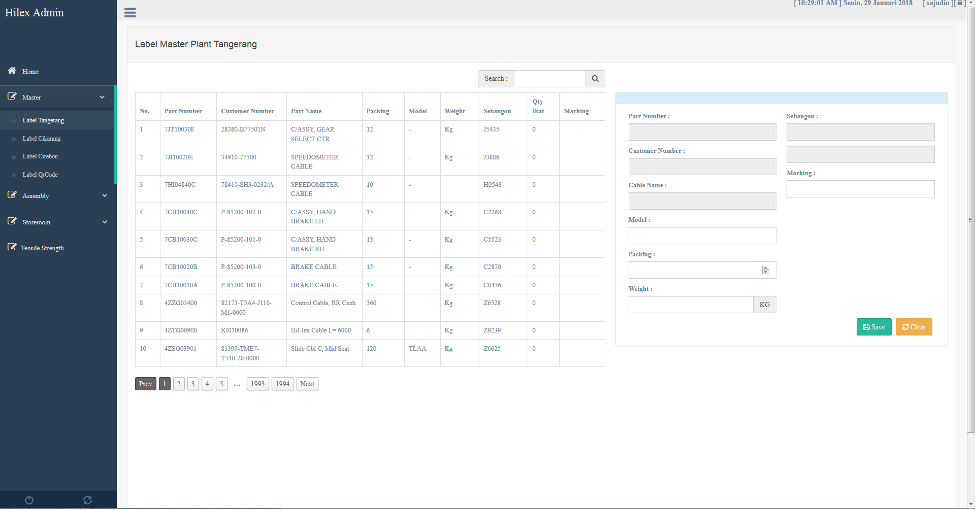977x510 pixels.
Task: Collapse the Master menu section
Action: tap(102, 97)
